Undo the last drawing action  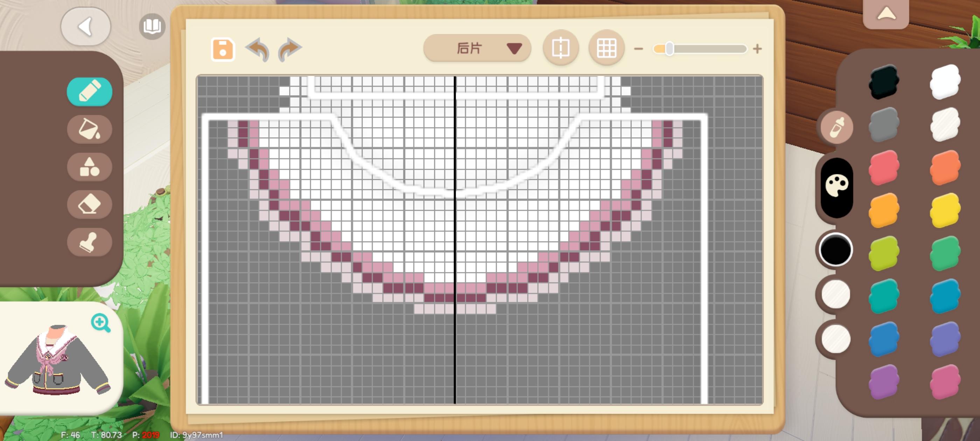(258, 49)
